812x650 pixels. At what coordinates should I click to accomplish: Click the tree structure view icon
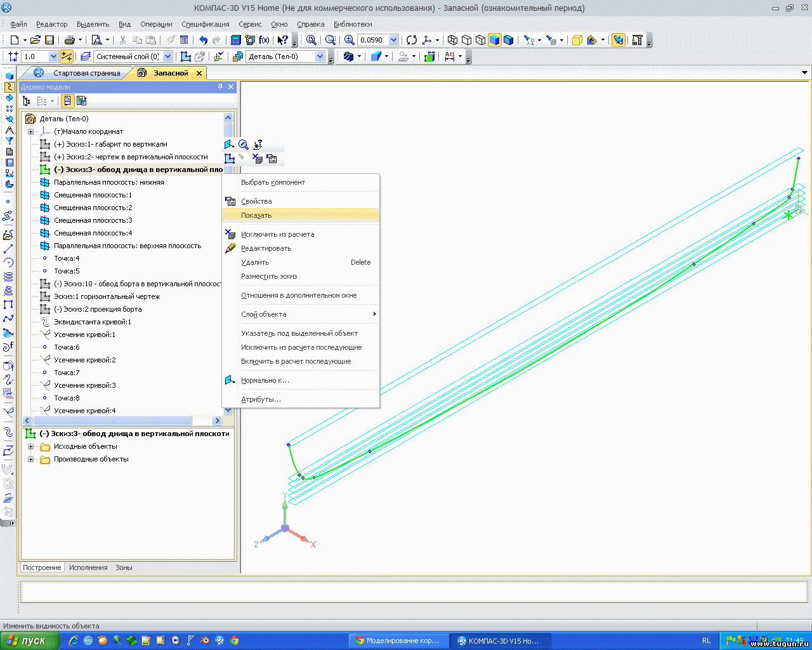[27, 101]
